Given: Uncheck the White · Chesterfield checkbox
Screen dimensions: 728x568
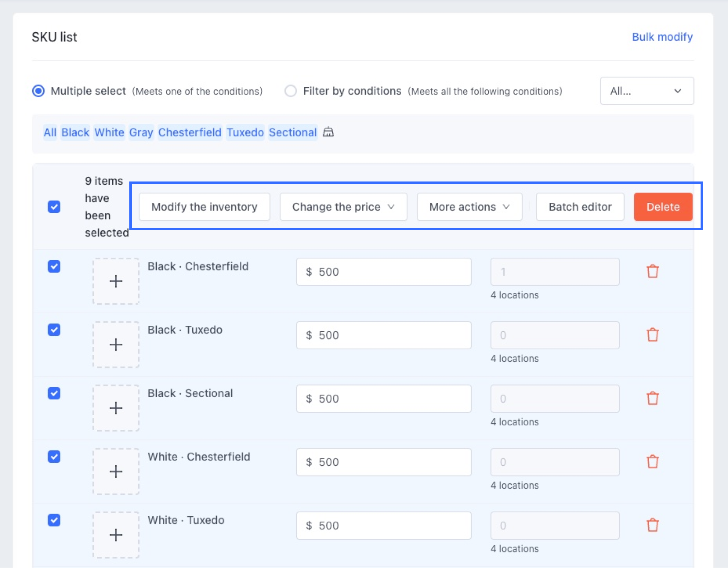Looking at the screenshot, I should click(54, 456).
